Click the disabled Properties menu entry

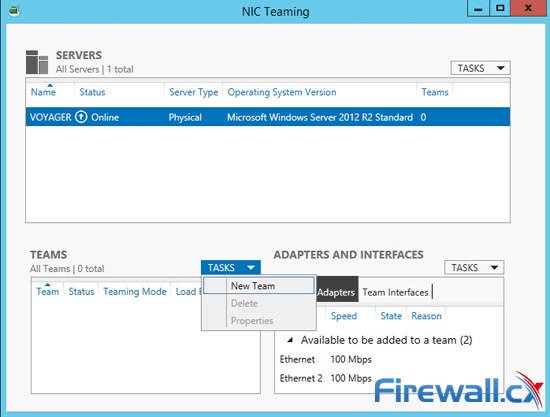259,321
